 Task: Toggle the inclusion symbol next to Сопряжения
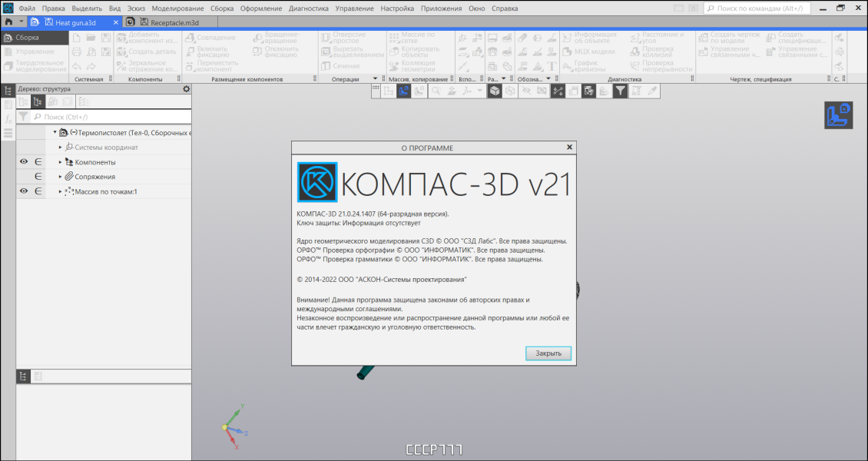[38, 177]
